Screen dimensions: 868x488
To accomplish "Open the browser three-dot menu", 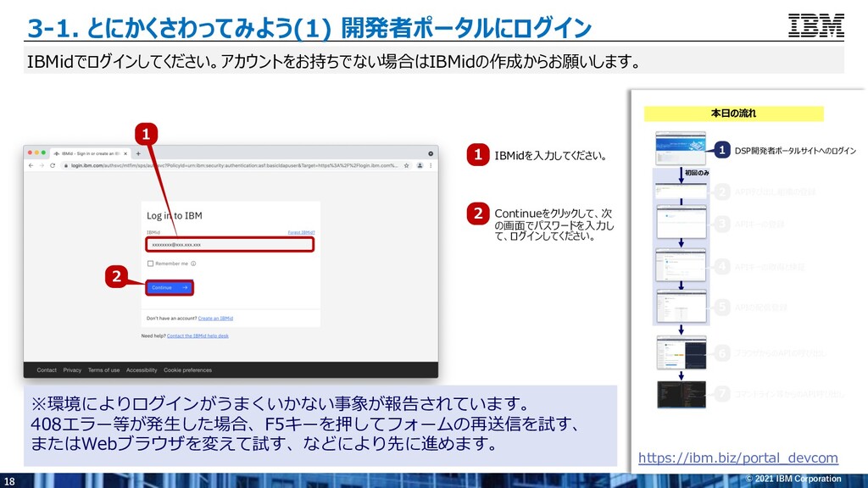I will pos(431,165).
